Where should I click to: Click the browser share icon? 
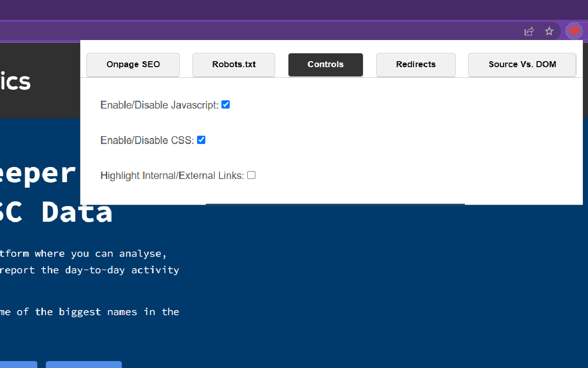coord(529,31)
